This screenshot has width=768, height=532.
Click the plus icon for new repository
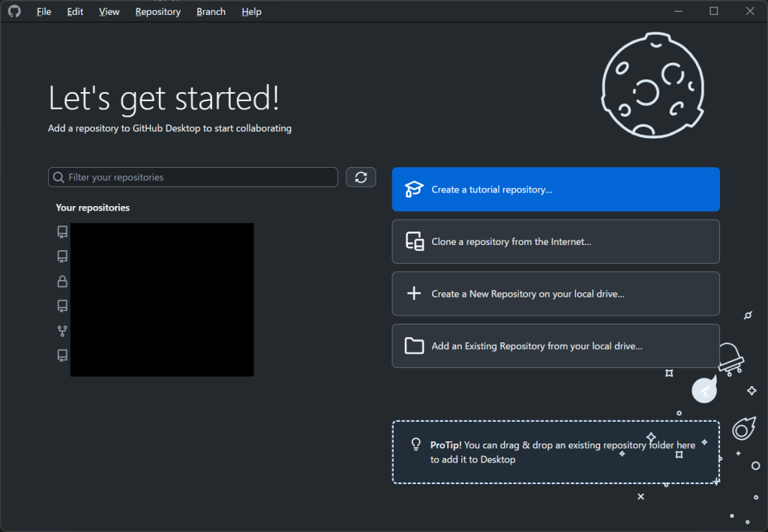click(414, 294)
